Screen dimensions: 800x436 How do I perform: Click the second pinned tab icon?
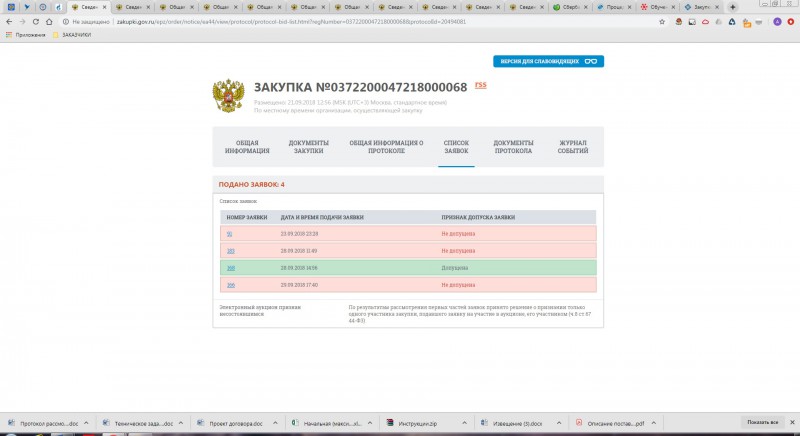[27, 7]
